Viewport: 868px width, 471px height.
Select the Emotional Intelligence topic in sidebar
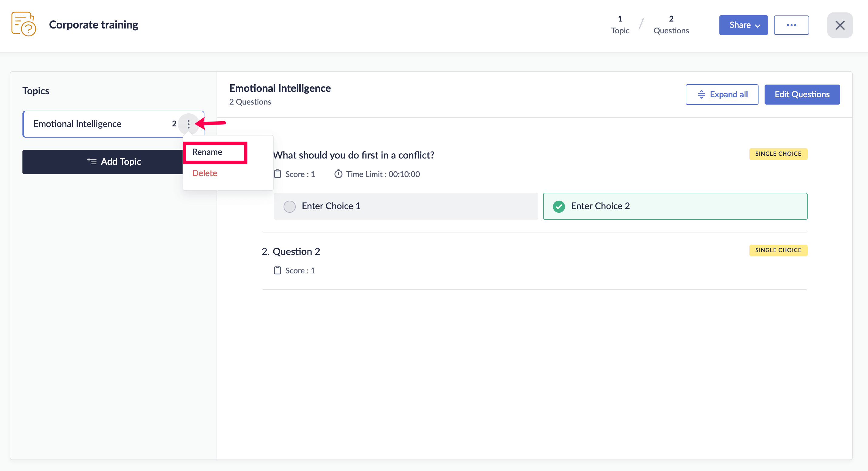point(78,124)
